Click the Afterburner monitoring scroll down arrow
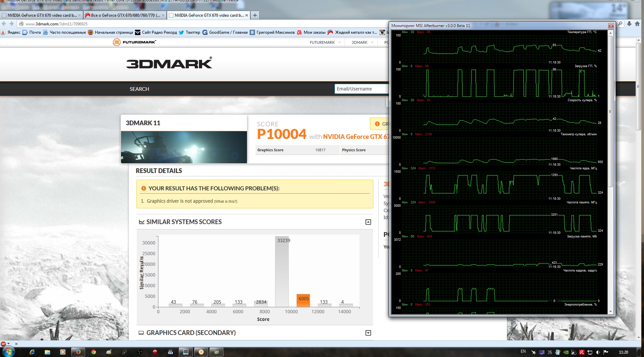The width and height of the screenshot is (644, 357). tap(611, 312)
